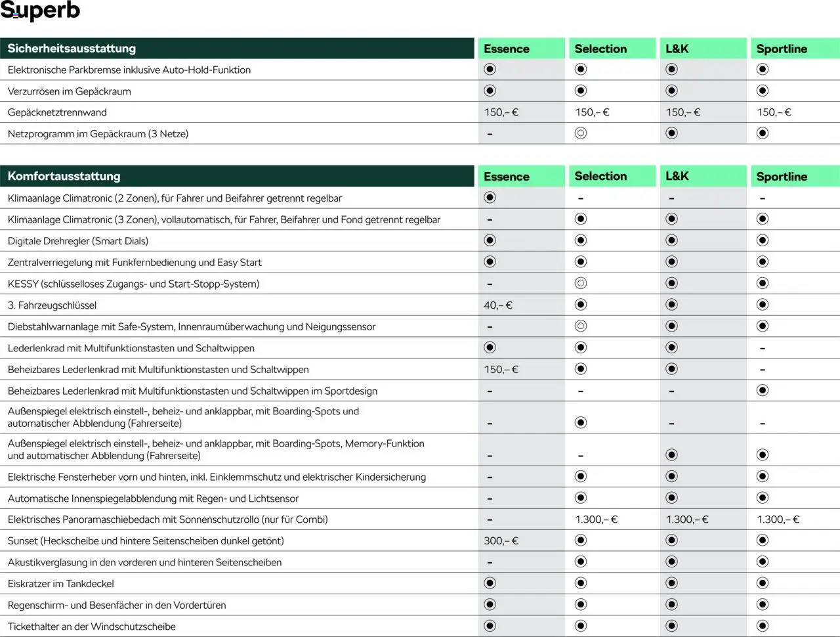This screenshot has height=637, width=840.
Task: Click the label "3. Fahrzeugschlüssel"
Action: point(52,305)
